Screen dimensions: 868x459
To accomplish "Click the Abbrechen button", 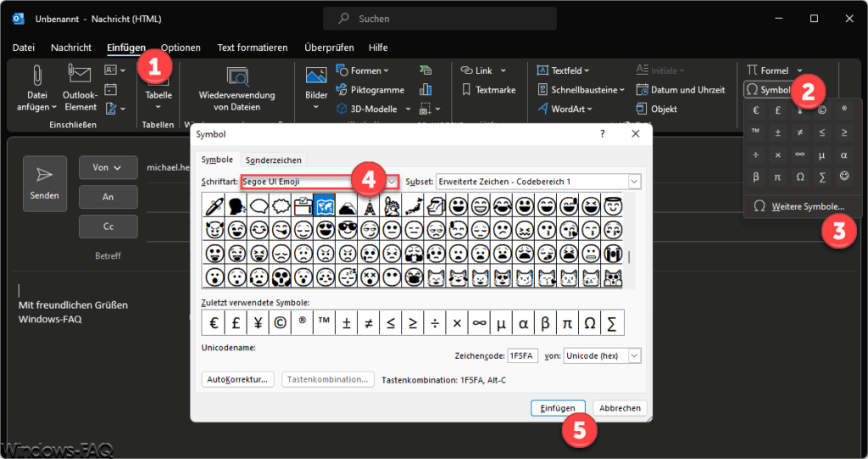I will click(x=620, y=408).
